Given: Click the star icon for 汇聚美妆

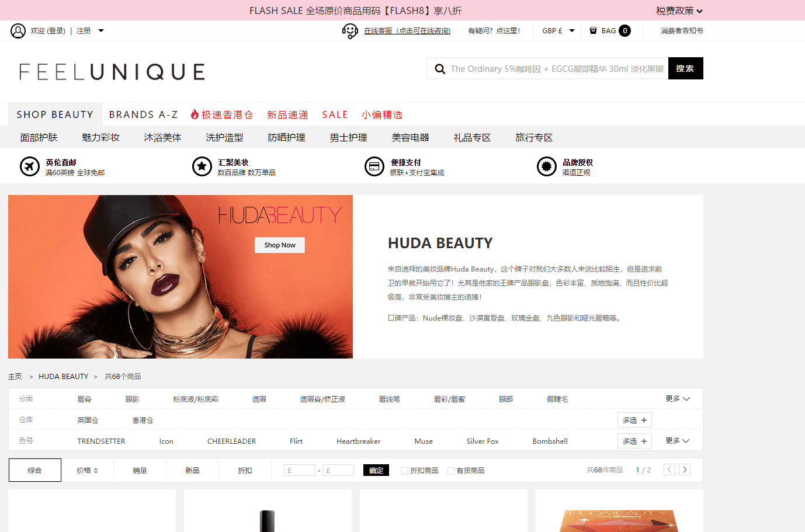Looking at the screenshot, I should tap(202, 166).
